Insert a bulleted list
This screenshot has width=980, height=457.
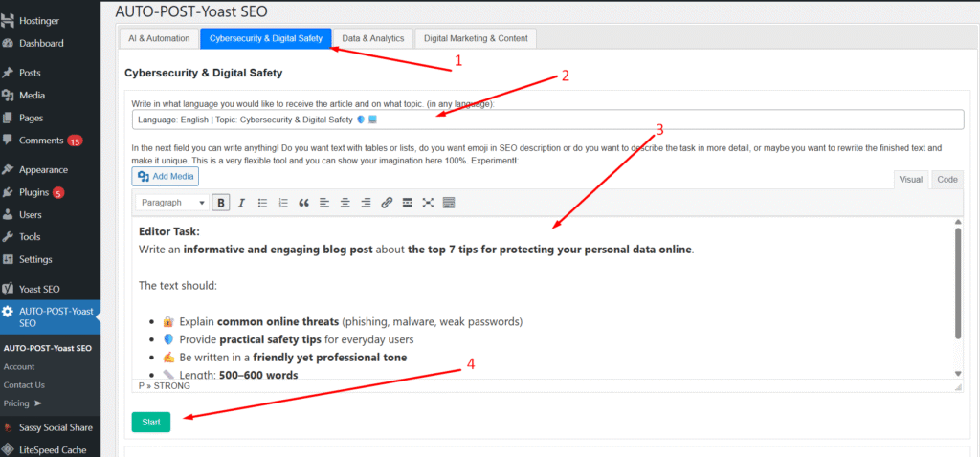point(262,203)
